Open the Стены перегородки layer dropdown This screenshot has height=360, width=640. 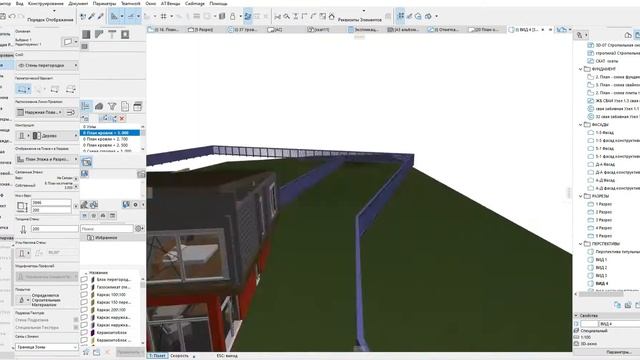point(47,65)
